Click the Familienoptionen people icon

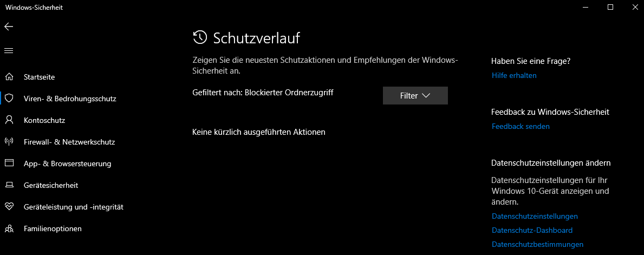(9, 228)
